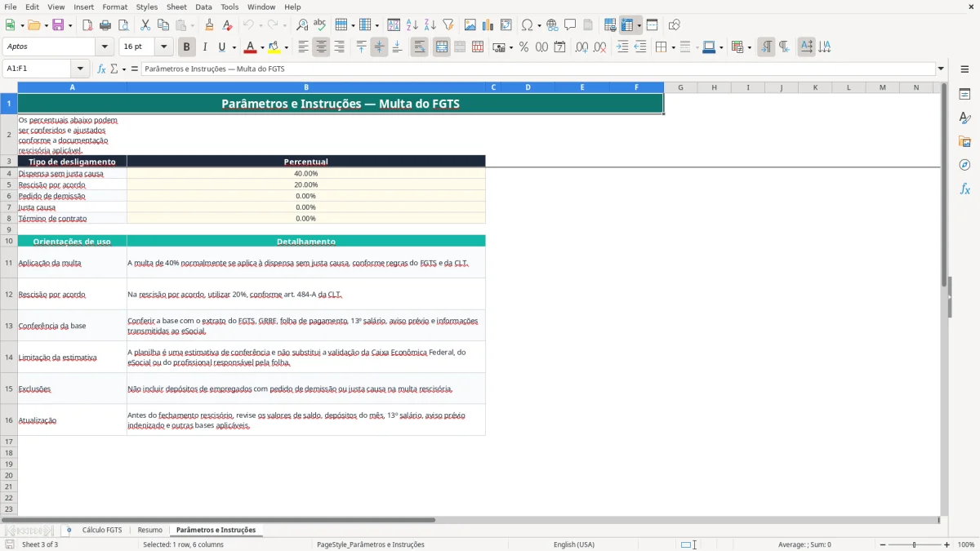This screenshot has width=980, height=551.
Task: Switch to the Cálculo FGTS sheet tab
Action: (102, 530)
